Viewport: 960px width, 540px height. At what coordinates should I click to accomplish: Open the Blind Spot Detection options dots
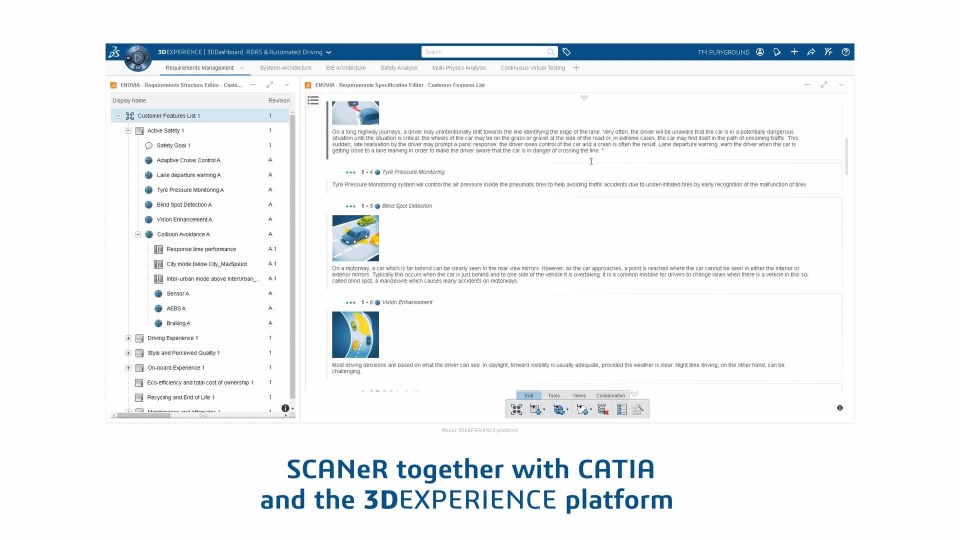[x=350, y=206]
